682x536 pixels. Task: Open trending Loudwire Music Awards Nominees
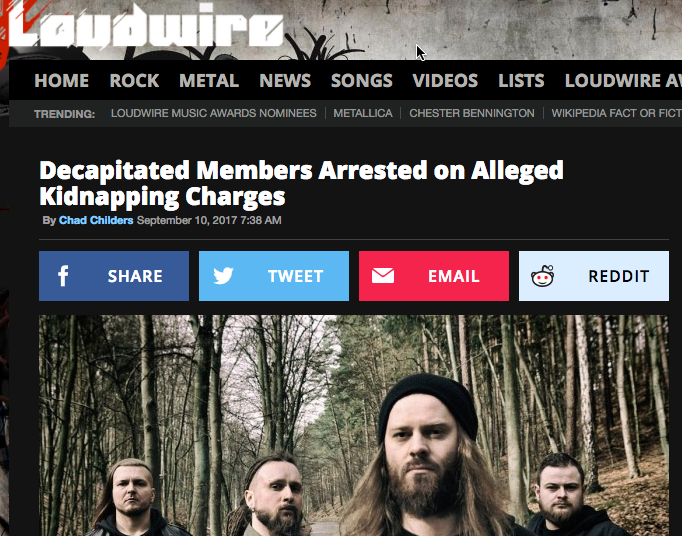pos(214,114)
